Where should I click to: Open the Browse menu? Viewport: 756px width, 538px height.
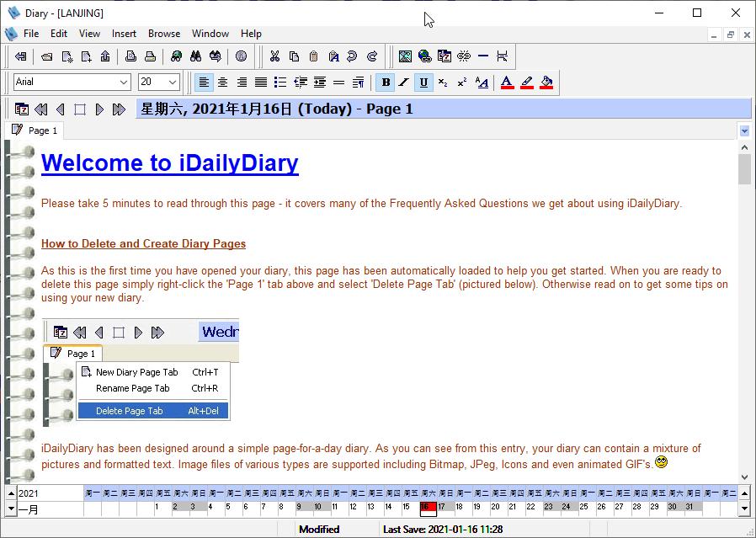click(x=164, y=34)
